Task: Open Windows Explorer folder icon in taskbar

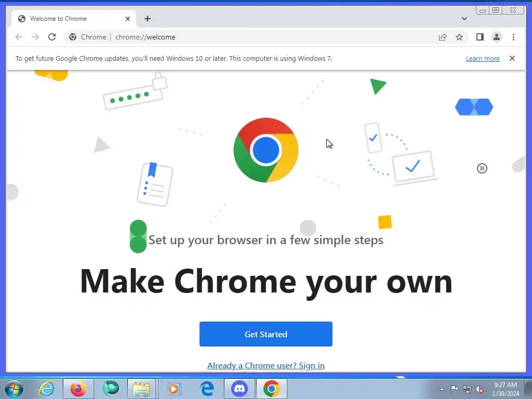Action: click(x=141, y=389)
